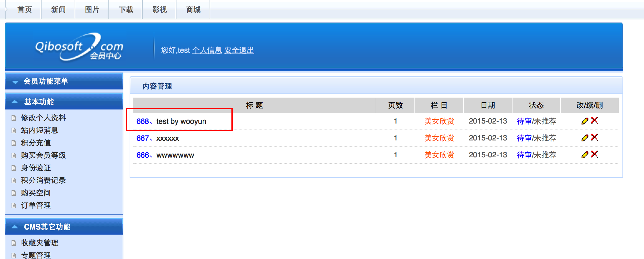Delete post 667 using the red X

click(594, 137)
